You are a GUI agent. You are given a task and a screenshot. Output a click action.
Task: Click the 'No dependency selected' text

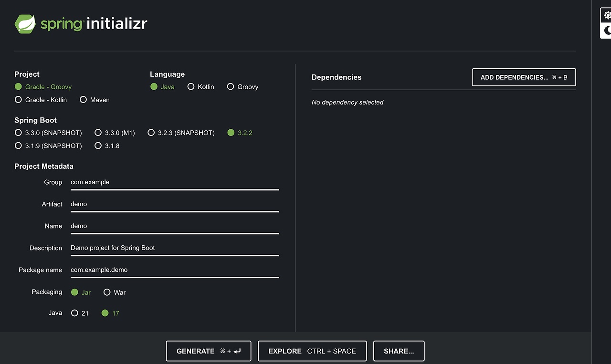[x=348, y=102]
